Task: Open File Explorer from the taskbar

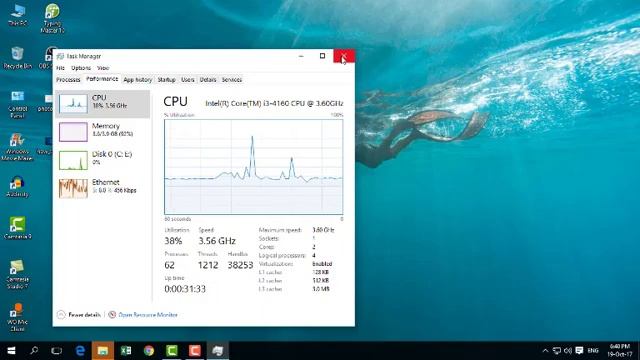Action: coord(102,351)
